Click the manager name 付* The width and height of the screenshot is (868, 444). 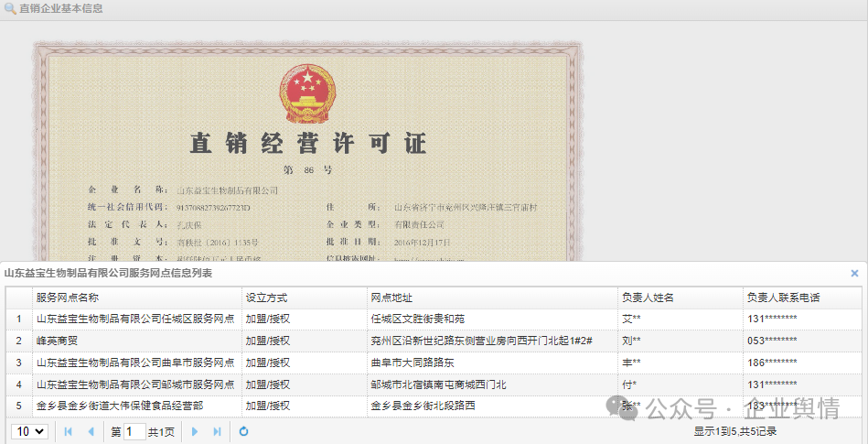629,384
